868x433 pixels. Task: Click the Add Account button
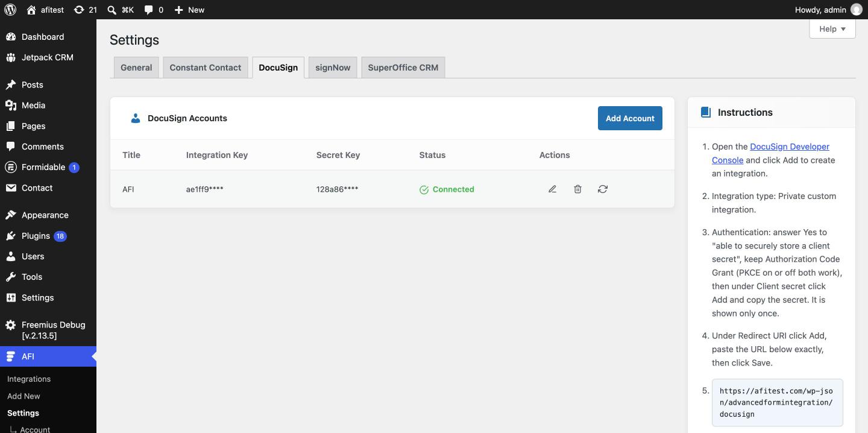[630, 118]
